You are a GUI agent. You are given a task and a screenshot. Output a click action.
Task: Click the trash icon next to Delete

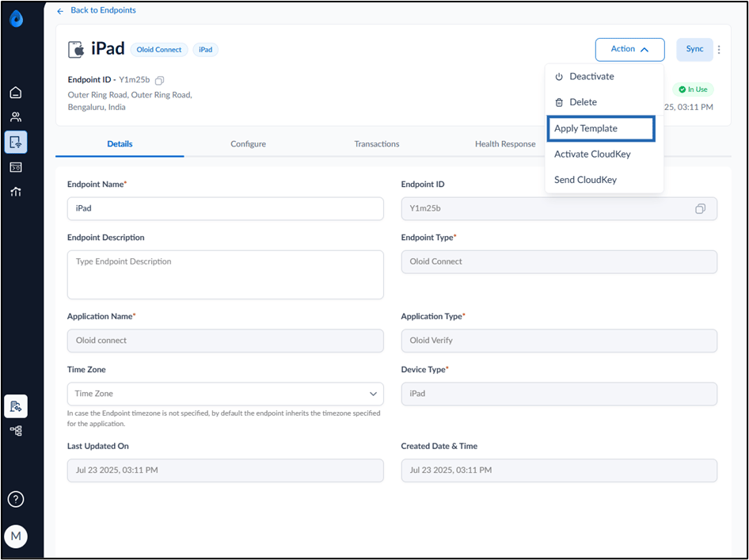559,102
